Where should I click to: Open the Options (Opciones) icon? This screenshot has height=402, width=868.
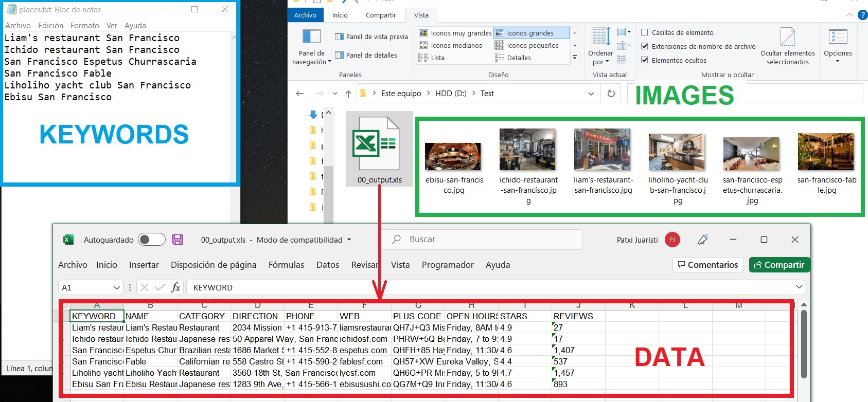coord(838,37)
